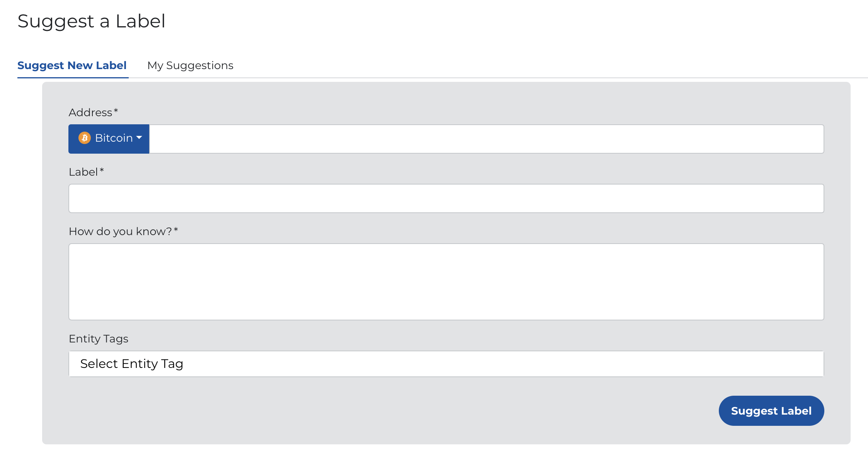Click the Suggest a Label heading
Viewport: 868px width, 454px height.
[x=92, y=21]
